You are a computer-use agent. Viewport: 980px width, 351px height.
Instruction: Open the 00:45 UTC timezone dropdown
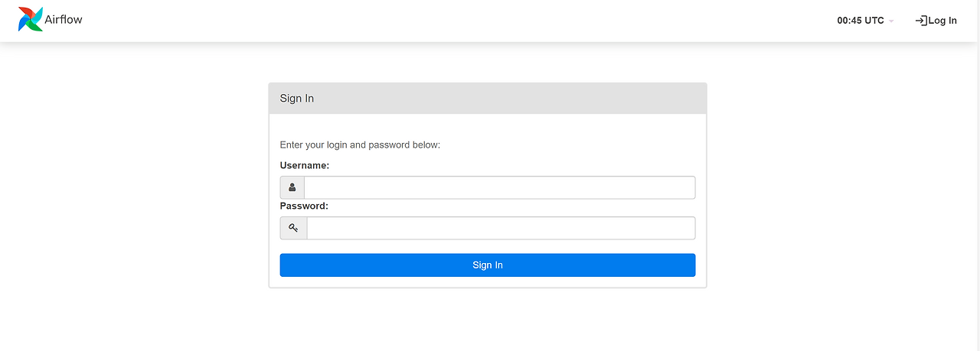pos(865,21)
